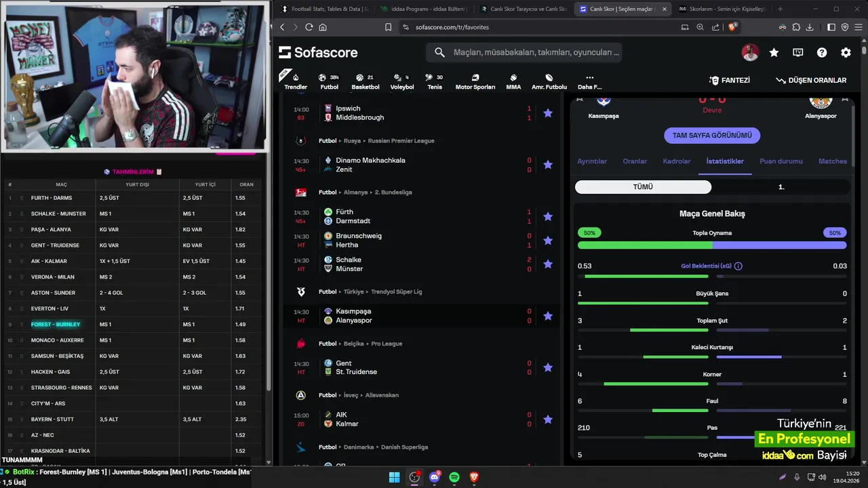This screenshot has width=868, height=488.
Task: Switch to the Ayrıntılar tab
Action: coord(592,161)
